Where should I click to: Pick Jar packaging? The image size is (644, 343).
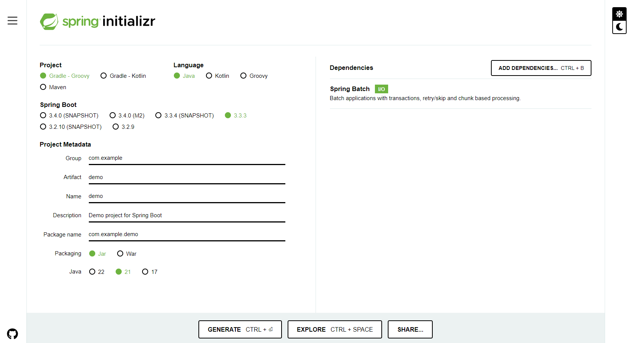click(98, 254)
